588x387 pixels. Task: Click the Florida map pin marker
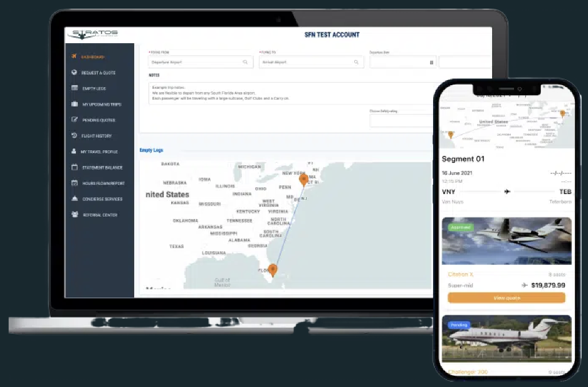[x=273, y=270]
